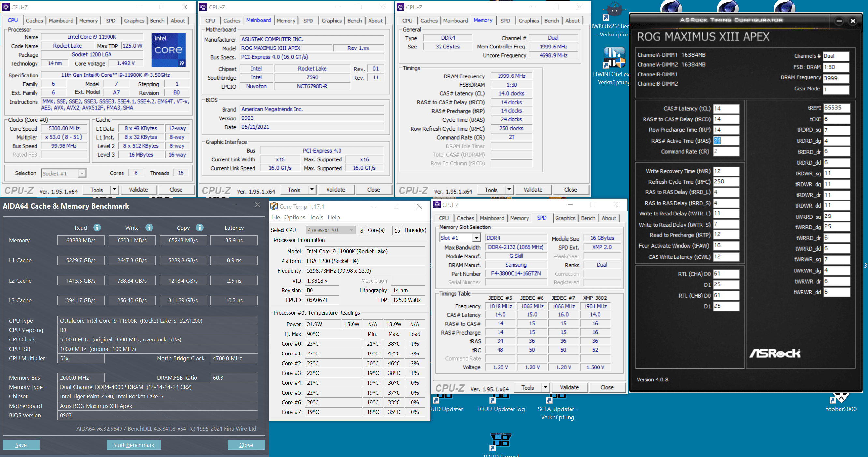Click Core #0 temperature 23°C in Core Temp
868x457 pixels.
click(x=334, y=344)
